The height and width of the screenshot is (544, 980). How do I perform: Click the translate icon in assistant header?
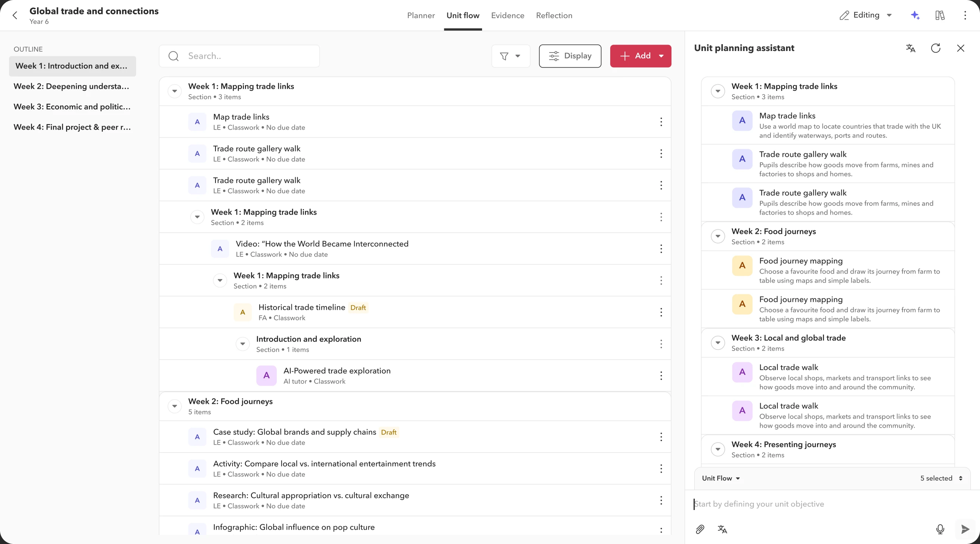tap(910, 48)
